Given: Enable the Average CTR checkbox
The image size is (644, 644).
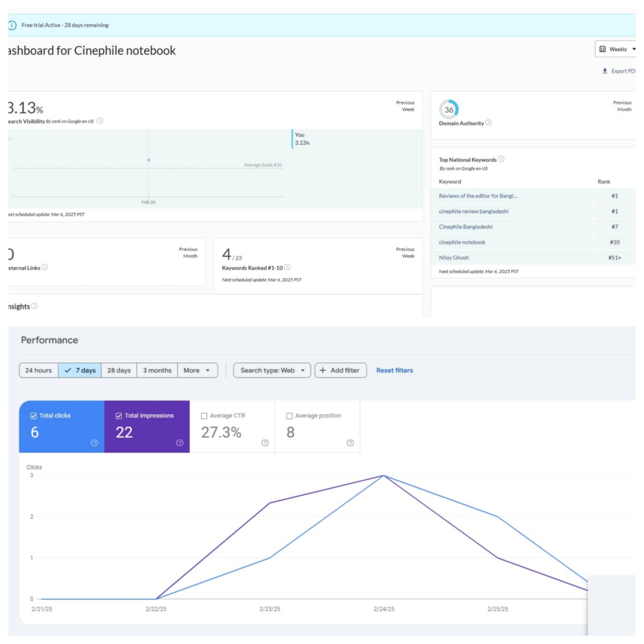Looking at the screenshot, I should pos(204,416).
